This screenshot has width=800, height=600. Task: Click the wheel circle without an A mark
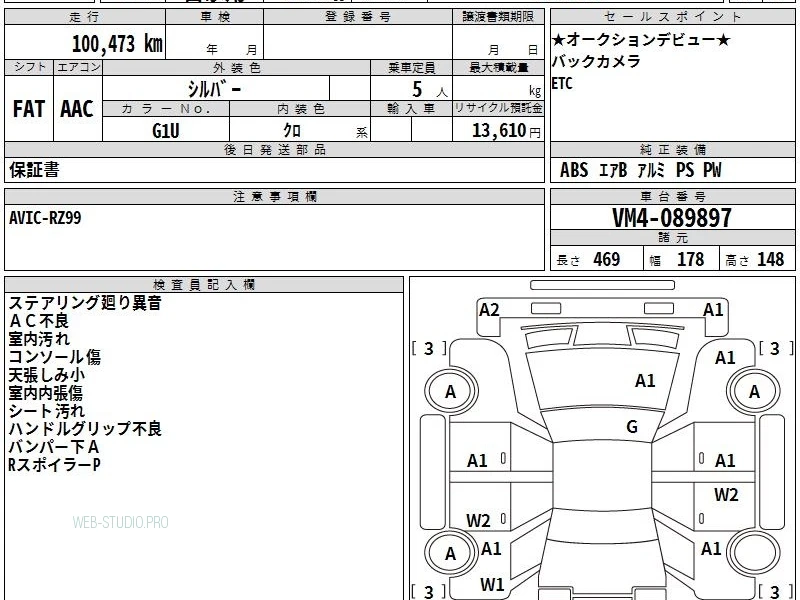pyautogui.click(x=754, y=553)
